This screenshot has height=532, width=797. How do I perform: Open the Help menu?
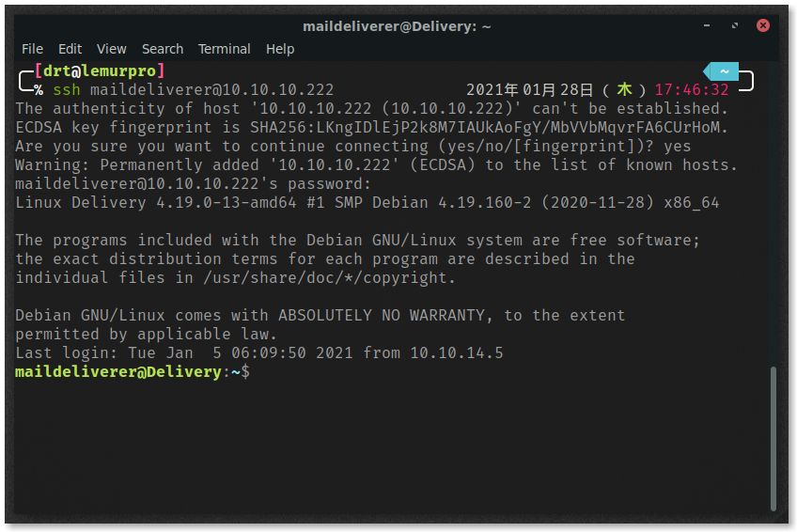(280, 49)
